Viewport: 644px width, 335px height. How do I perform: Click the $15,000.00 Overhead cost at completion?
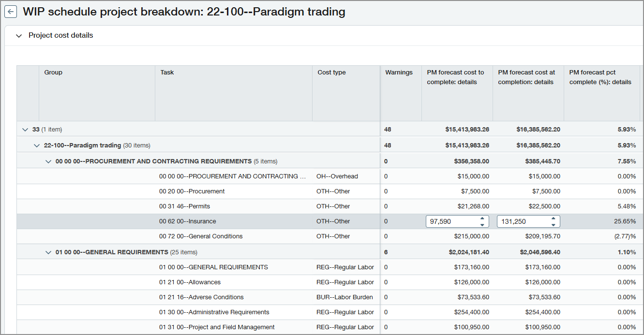(x=544, y=176)
